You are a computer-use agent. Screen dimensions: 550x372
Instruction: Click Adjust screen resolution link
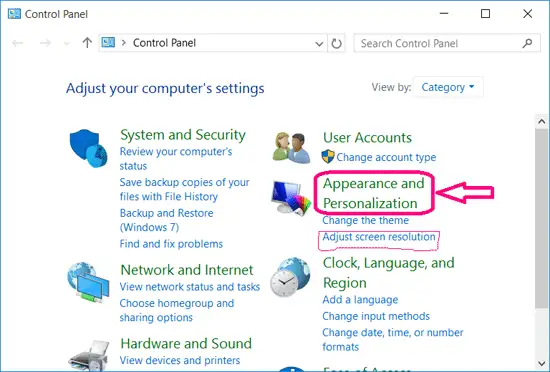point(379,237)
